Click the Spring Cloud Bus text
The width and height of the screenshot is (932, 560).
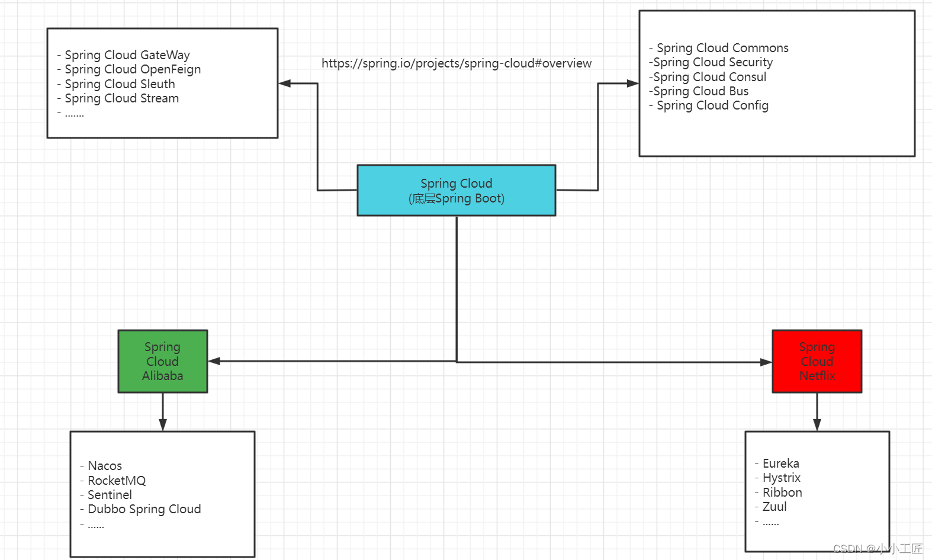(700, 91)
